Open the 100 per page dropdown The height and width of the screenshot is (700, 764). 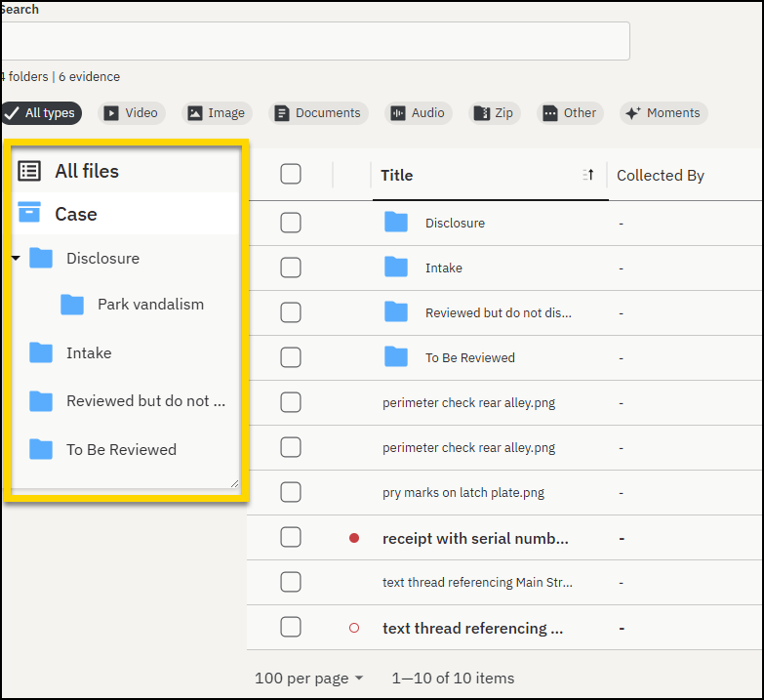tap(308, 678)
